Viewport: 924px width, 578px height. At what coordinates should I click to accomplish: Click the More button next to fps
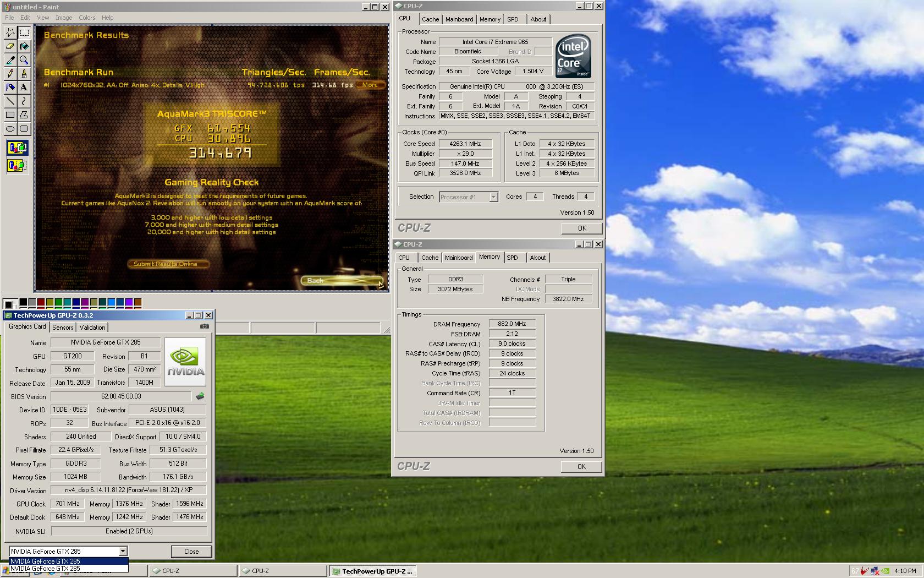pos(370,85)
